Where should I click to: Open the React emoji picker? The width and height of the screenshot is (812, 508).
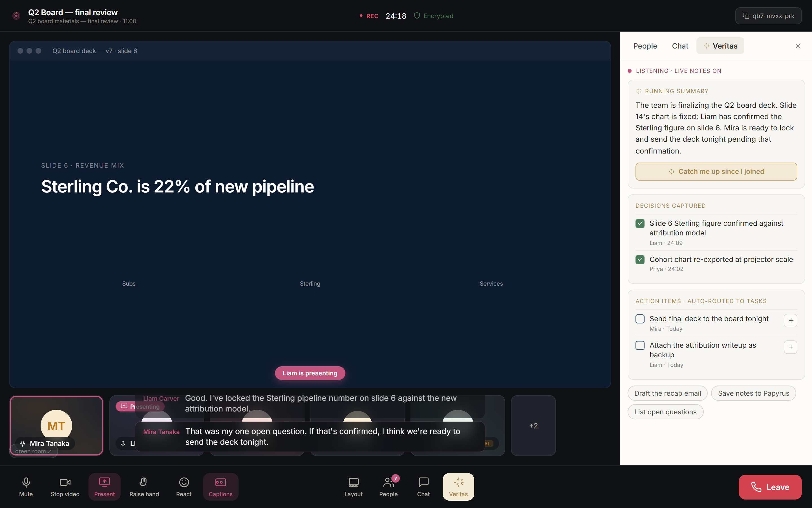184,487
